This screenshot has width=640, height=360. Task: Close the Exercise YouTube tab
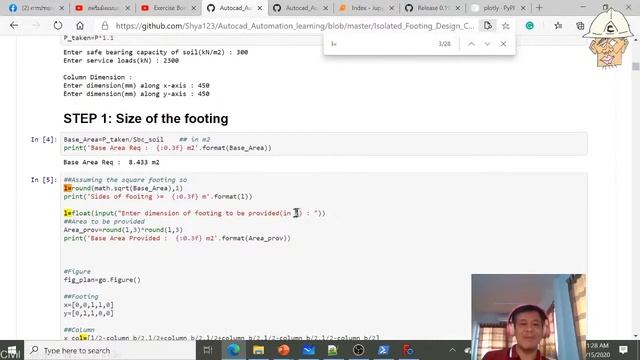tap(193, 8)
